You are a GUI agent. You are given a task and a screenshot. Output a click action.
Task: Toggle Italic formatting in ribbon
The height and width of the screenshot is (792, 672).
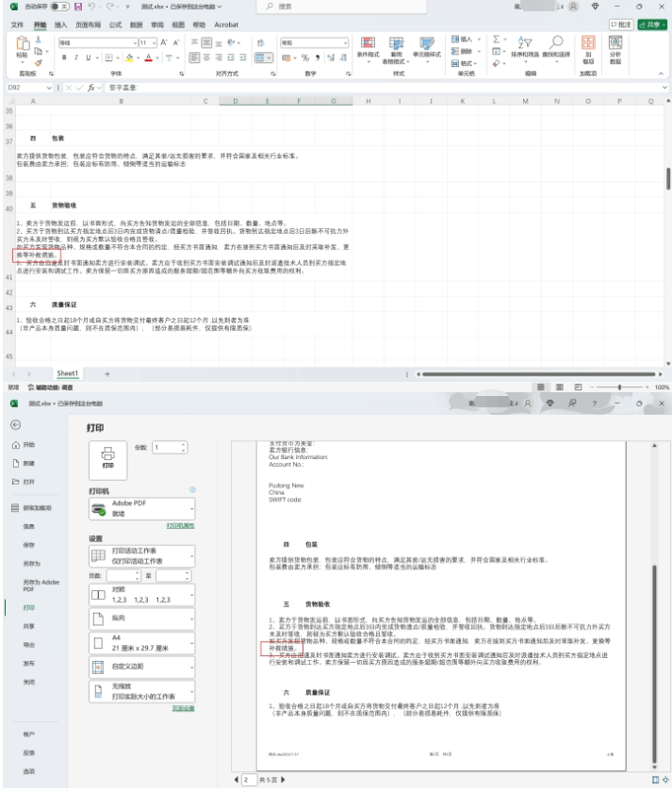76,58
